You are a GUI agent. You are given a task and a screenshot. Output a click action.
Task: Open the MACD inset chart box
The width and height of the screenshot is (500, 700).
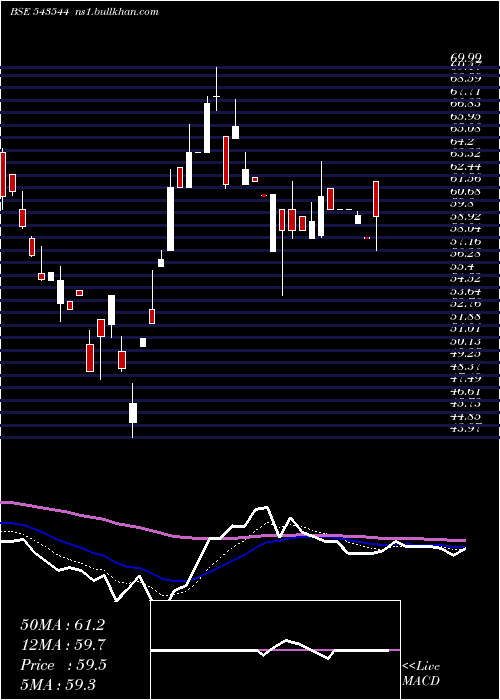275,650
